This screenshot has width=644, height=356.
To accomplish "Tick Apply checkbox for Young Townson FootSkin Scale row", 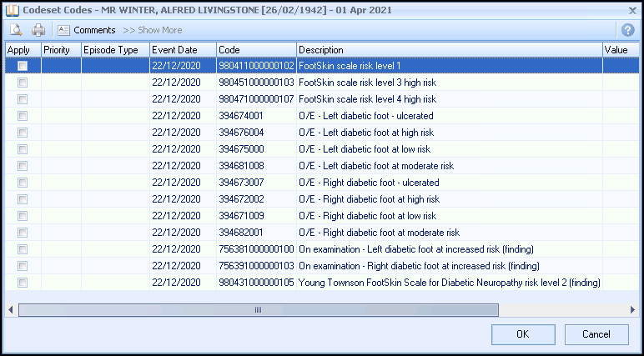I will (23, 283).
